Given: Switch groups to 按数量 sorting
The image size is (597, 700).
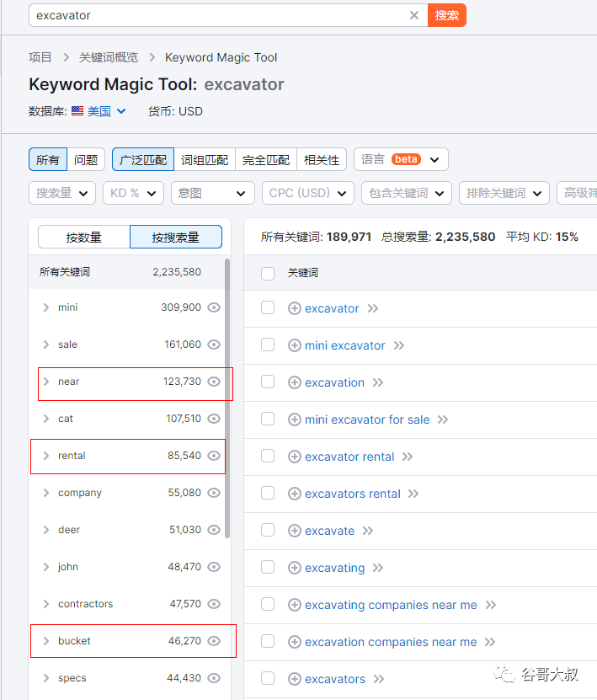Looking at the screenshot, I should tap(84, 237).
